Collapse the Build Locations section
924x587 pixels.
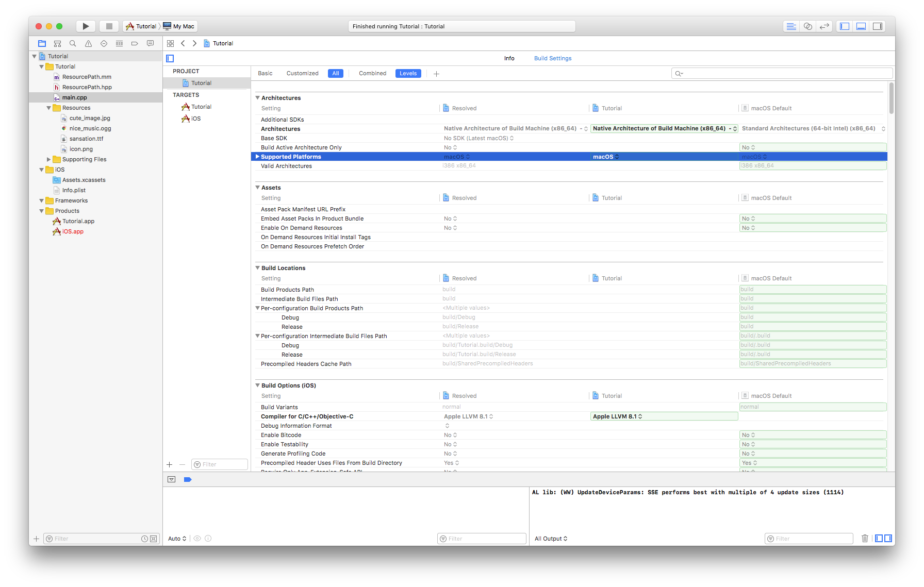pos(257,267)
